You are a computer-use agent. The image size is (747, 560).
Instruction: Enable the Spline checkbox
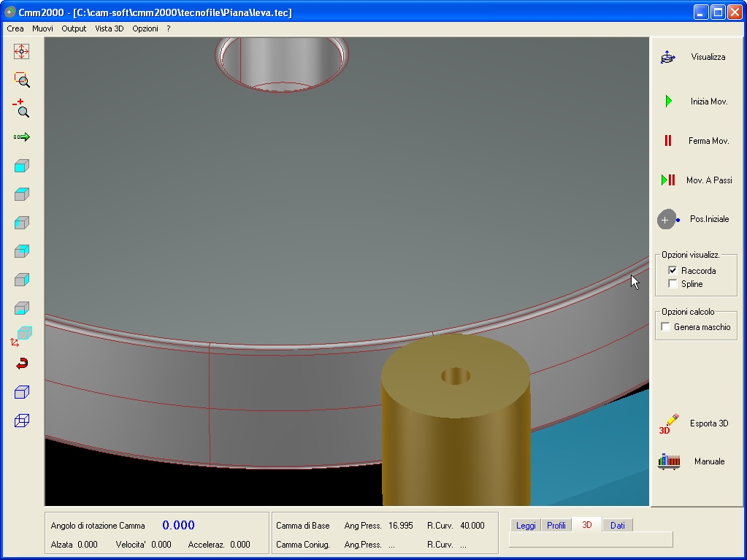click(x=673, y=284)
